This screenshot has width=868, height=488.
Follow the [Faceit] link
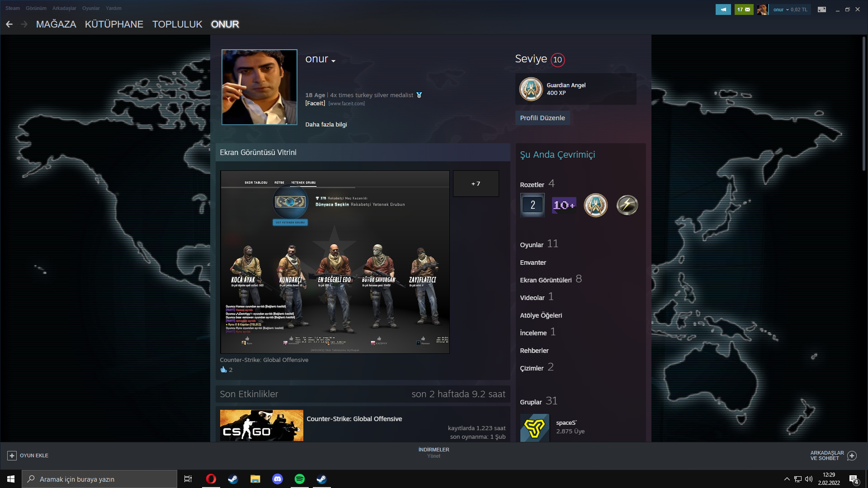[x=315, y=103]
